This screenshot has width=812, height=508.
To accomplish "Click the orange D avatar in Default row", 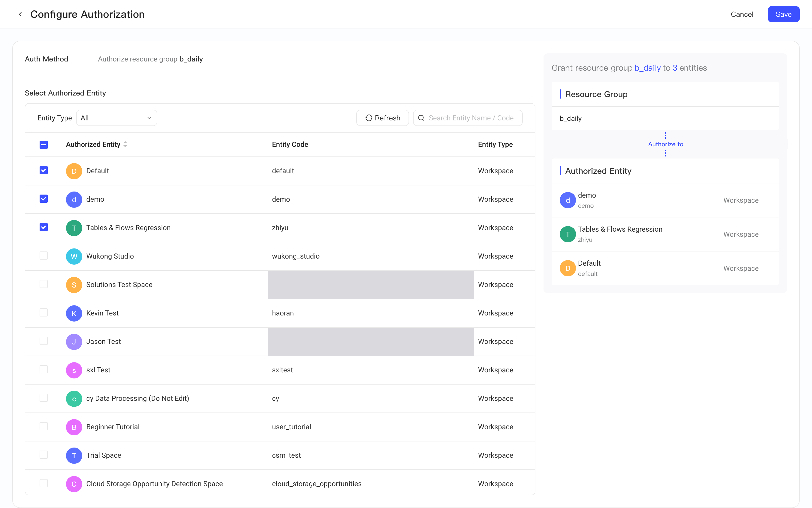I will click(x=74, y=171).
